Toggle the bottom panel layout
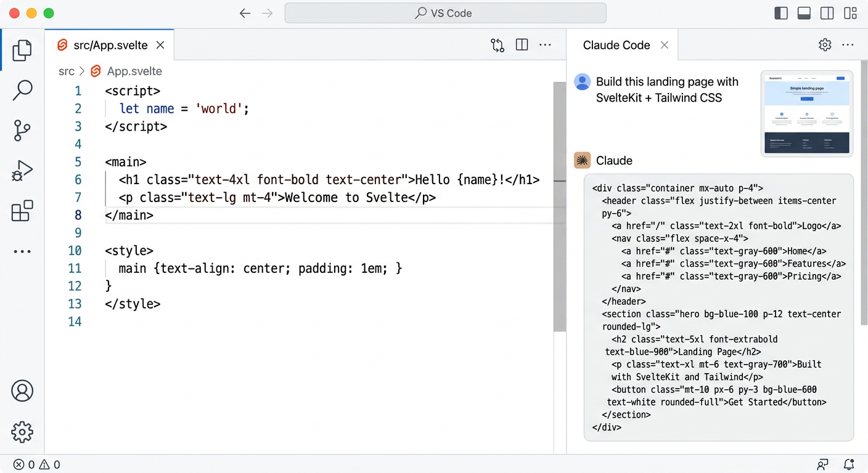 pos(804,13)
